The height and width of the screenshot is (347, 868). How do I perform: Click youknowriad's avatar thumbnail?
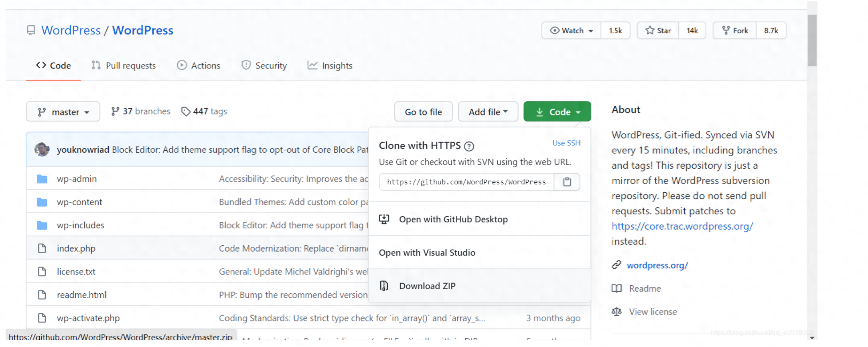click(42, 149)
